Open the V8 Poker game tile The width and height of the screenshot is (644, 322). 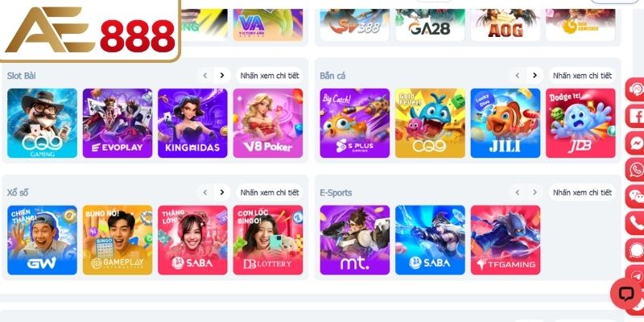tap(268, 123)
